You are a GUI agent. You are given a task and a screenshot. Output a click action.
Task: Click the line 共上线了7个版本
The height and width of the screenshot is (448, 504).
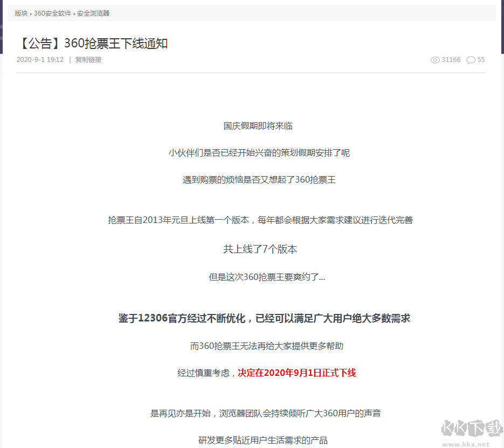(x=260, y=249)
